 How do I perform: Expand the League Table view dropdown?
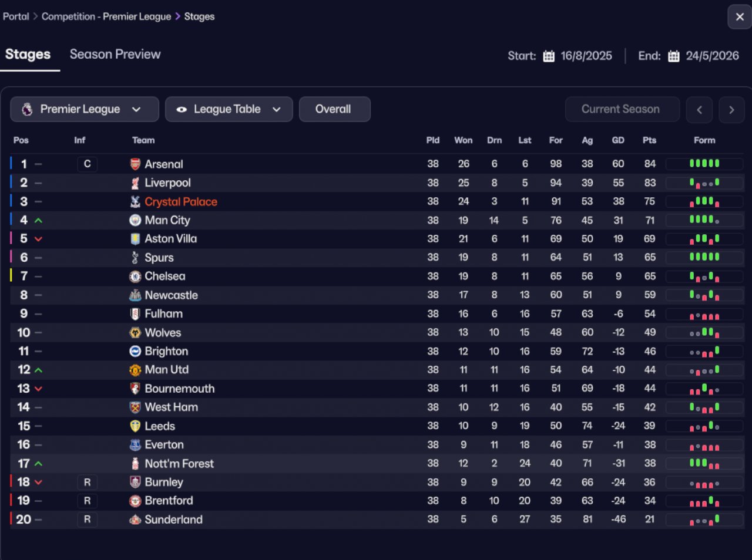pyautogui.click(x=229, y=109)
